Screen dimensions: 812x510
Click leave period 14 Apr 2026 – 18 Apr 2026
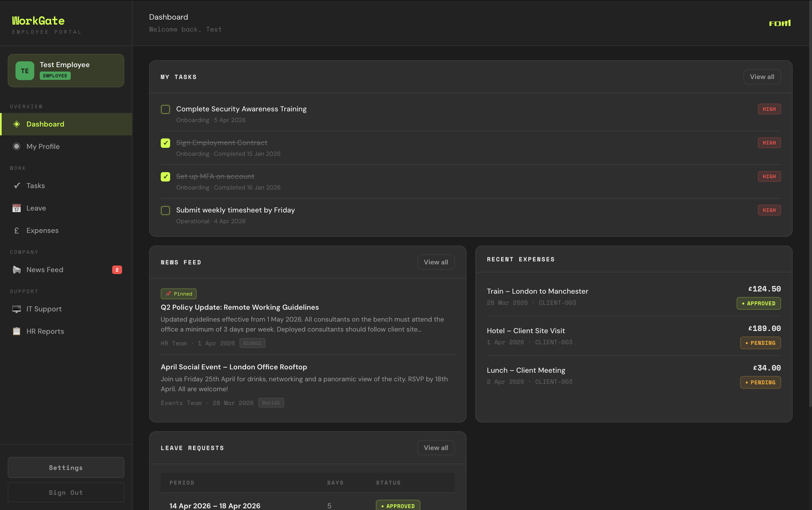[215, 506]
